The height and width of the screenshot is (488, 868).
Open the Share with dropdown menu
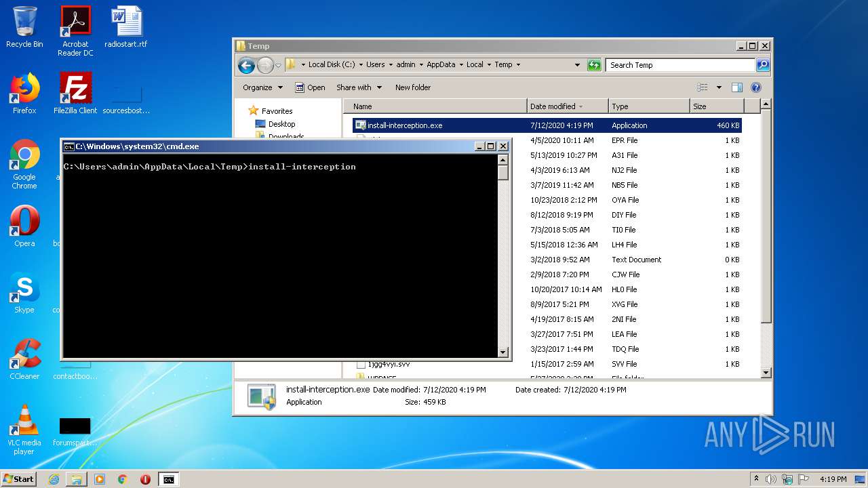[x=359, y=87]
